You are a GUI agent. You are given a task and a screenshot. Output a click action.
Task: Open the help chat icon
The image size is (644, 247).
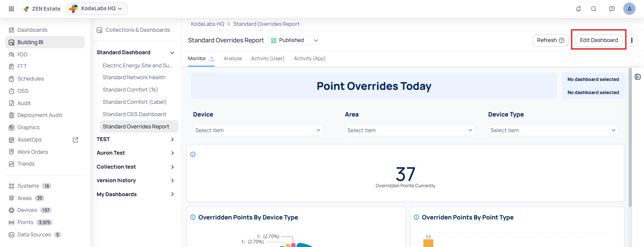point(611,9)
